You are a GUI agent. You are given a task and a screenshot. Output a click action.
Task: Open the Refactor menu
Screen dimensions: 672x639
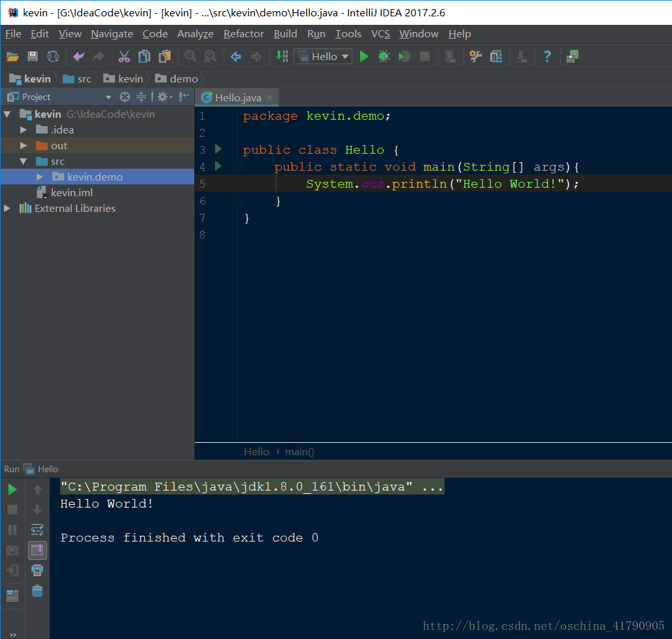click(x=243, y=34)
